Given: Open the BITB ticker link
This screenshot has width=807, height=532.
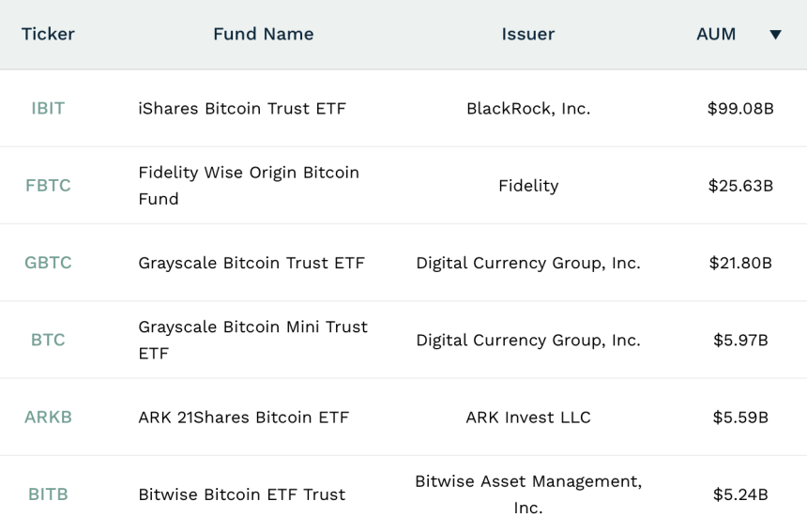Looking at the screenshot, I should [x=48, y=494].
